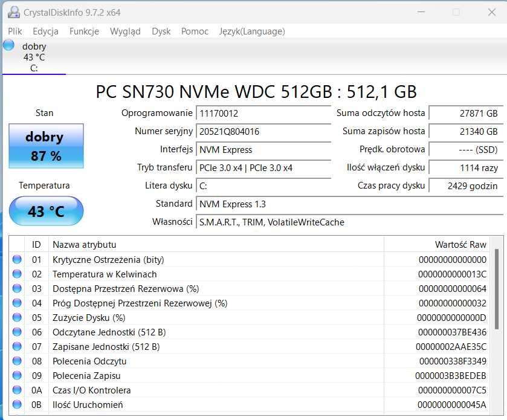Screen dimensions: 507x420
Task: Click the rotation speed field ---- (SSD)
Action: coord(466,150)
